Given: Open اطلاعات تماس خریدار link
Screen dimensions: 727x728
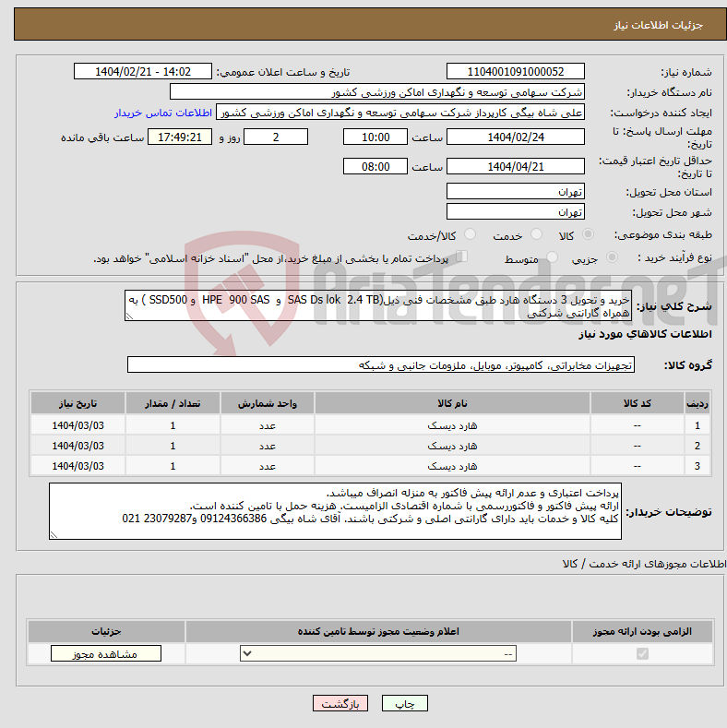Looking at the screenshot, I should coord(163,113).
